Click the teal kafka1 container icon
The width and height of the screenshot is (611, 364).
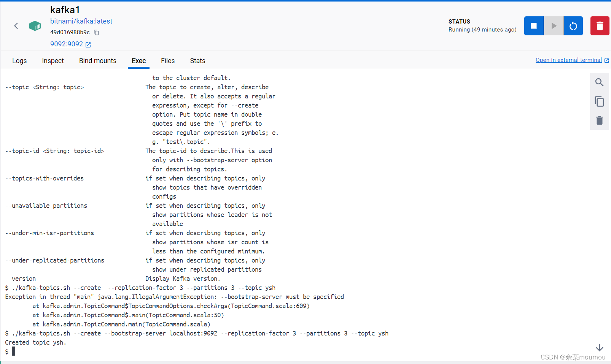click(x=35, y=26)
